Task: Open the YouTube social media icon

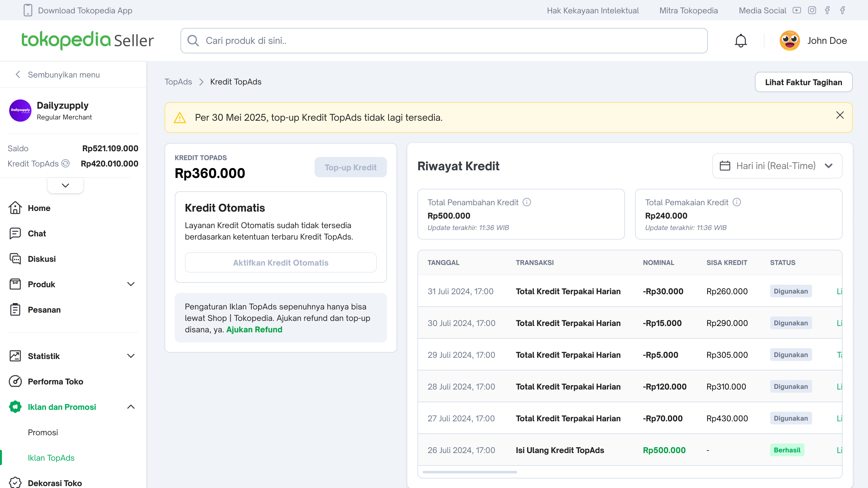Action: tap(797, 10)
